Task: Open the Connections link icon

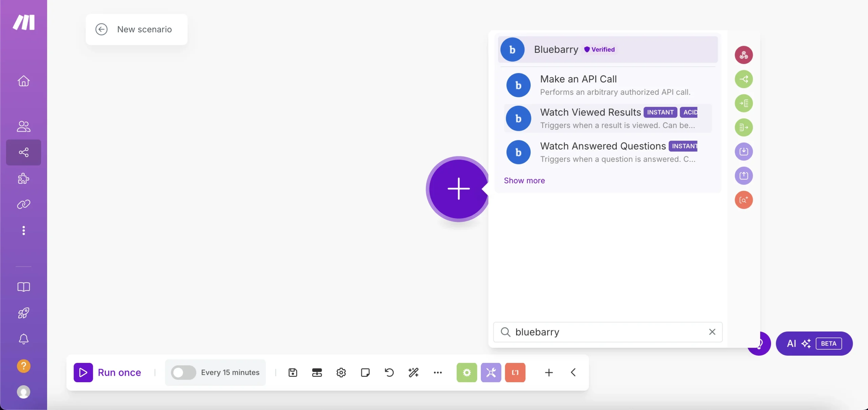Action: pos(24,204)
